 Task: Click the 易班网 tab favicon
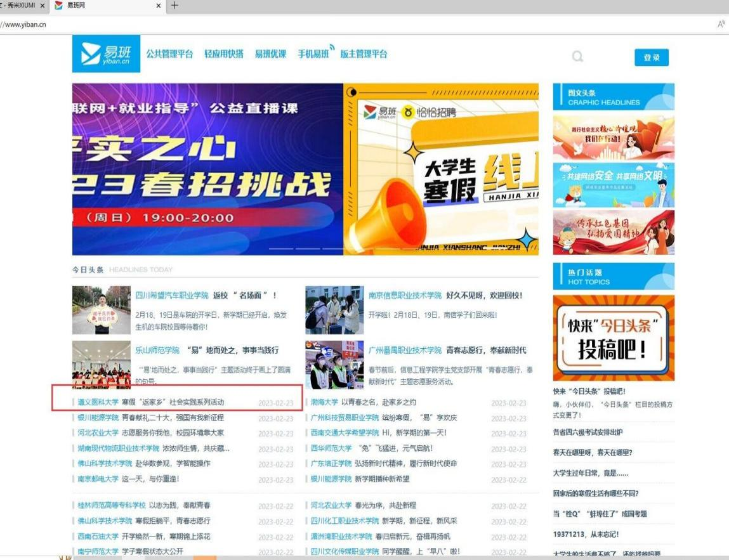(59, 6)
